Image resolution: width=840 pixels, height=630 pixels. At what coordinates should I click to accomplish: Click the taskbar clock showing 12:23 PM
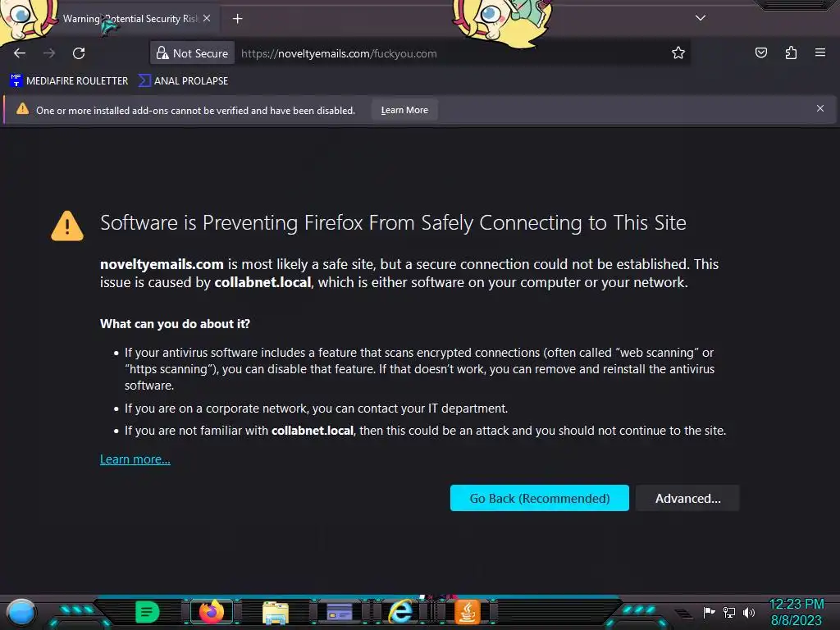pyautogui.click(x=797, y=612)
